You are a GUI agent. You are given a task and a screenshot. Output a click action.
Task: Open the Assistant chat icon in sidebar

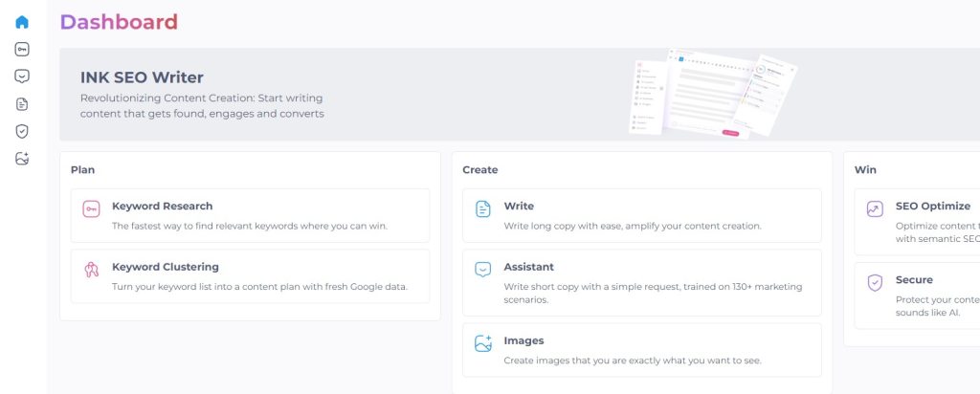pos(22,77)
